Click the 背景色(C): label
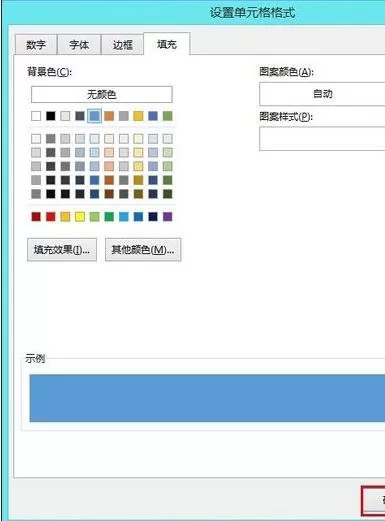The width and height of the screenshot is (385, 521). pyautogui.click(x=49, y=71)
